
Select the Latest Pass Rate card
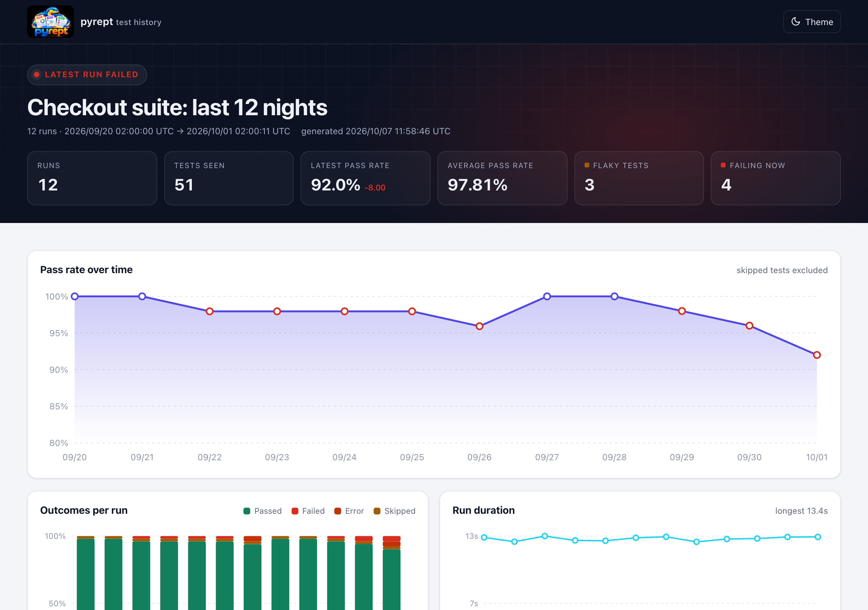click(x=366, y=178)
